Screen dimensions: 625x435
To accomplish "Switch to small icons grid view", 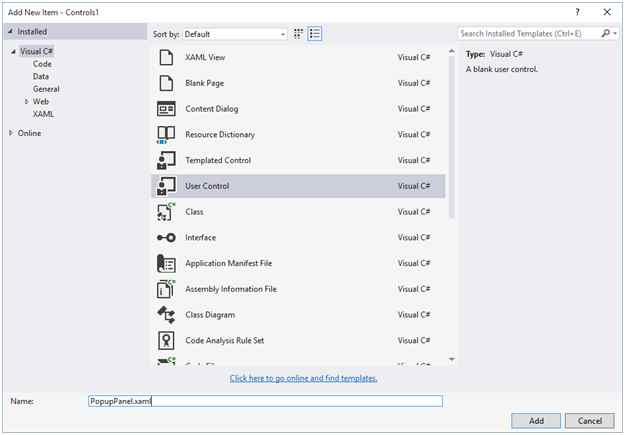I will point(298,34).
